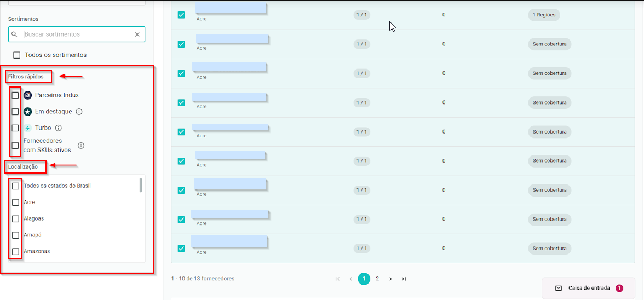Jump to the last page arrow
644x300 pixels.
tap(404, 279)
